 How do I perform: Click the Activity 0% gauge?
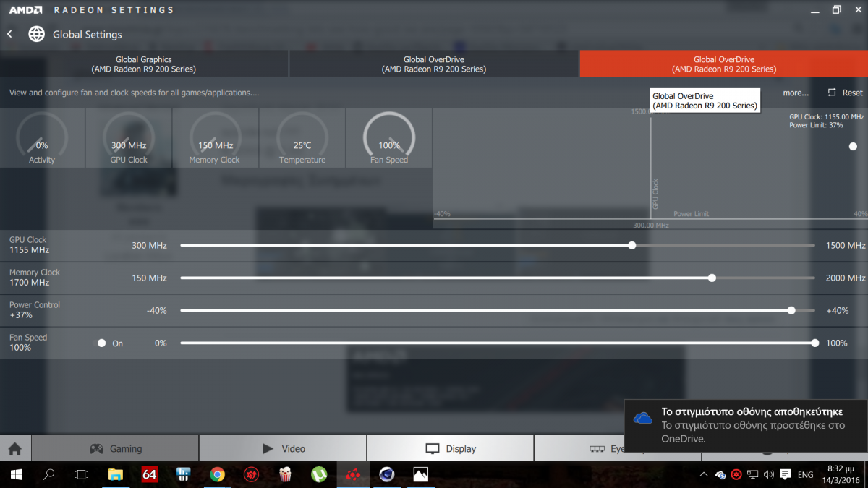[x=42, y=138]
